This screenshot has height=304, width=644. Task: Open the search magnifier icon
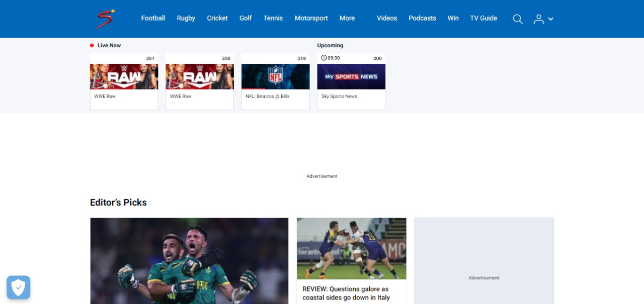[518, 19]
